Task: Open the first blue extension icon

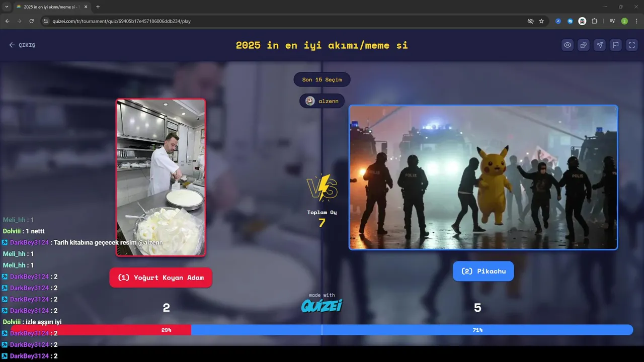Action: pyautogui.click(x=558, y=21)
